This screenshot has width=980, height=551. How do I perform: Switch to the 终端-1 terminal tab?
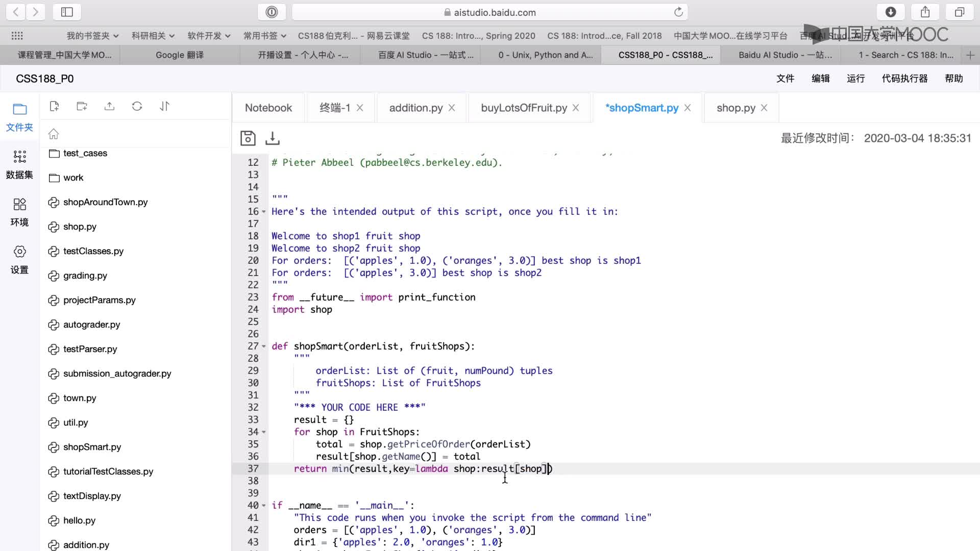335,108
